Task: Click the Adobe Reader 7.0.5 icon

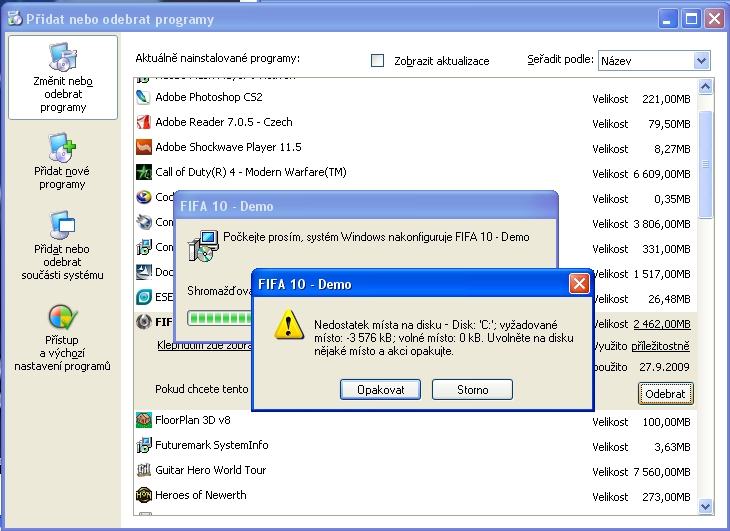Action: click(143, 122)
